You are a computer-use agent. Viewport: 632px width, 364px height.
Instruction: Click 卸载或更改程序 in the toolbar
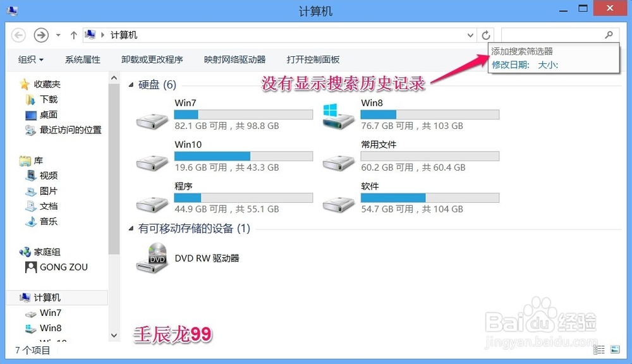[x=152, y=59]
